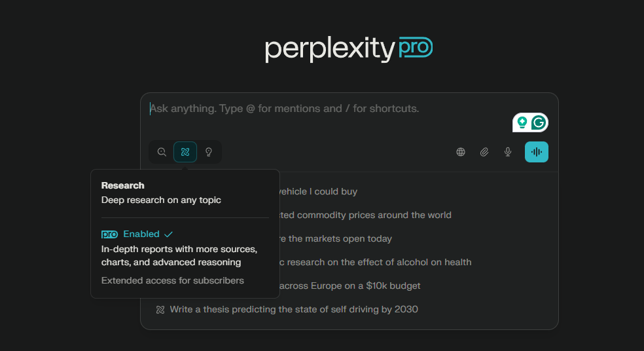Screen dimensions: 644x351
Task: Open the alcohol on health research suggestion
Action: click(x=375, y=262)
